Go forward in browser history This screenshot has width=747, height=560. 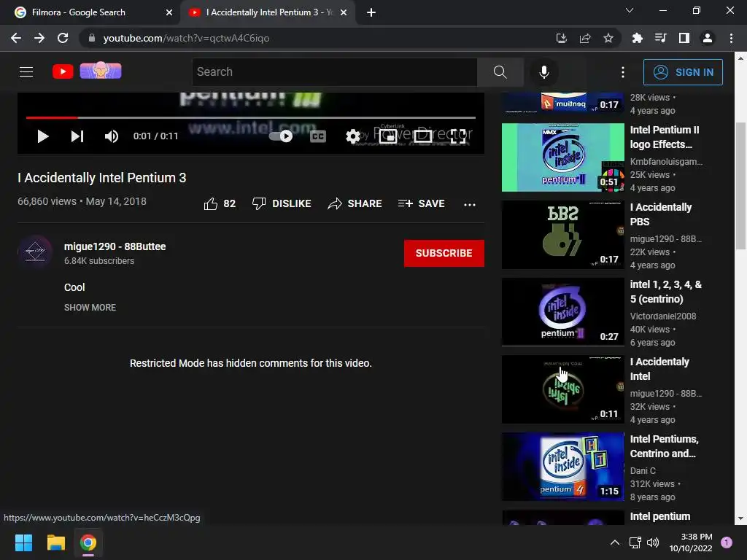click(x=39, y=38)
